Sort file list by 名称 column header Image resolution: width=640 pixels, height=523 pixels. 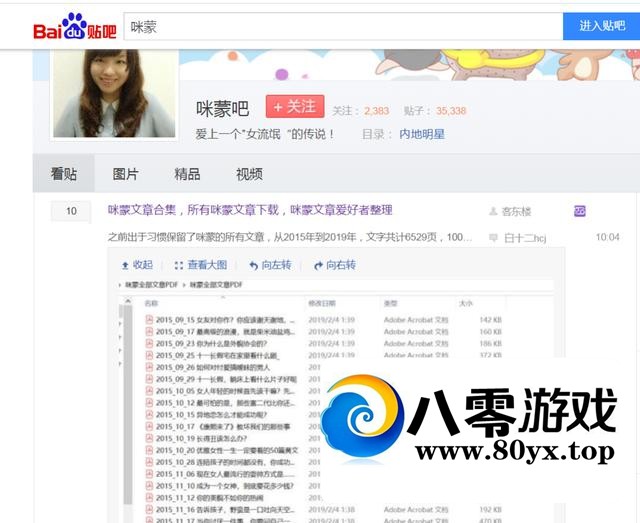151,303
